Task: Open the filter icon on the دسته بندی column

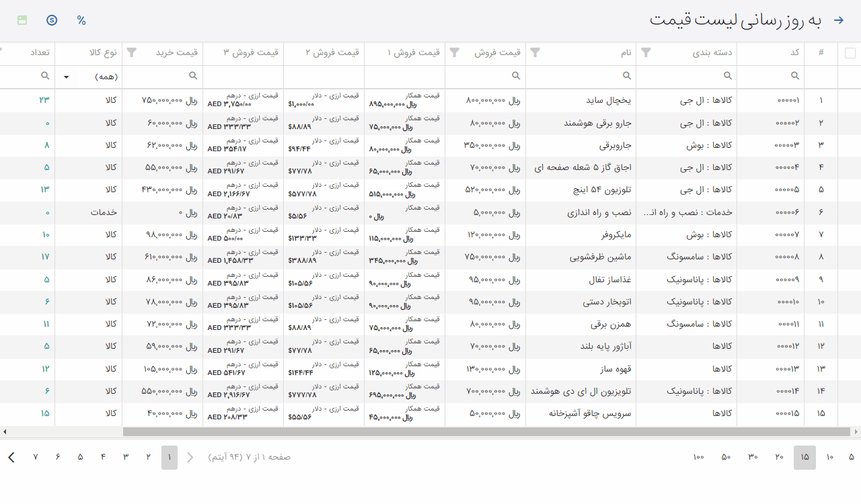Action: coord(646,52)
